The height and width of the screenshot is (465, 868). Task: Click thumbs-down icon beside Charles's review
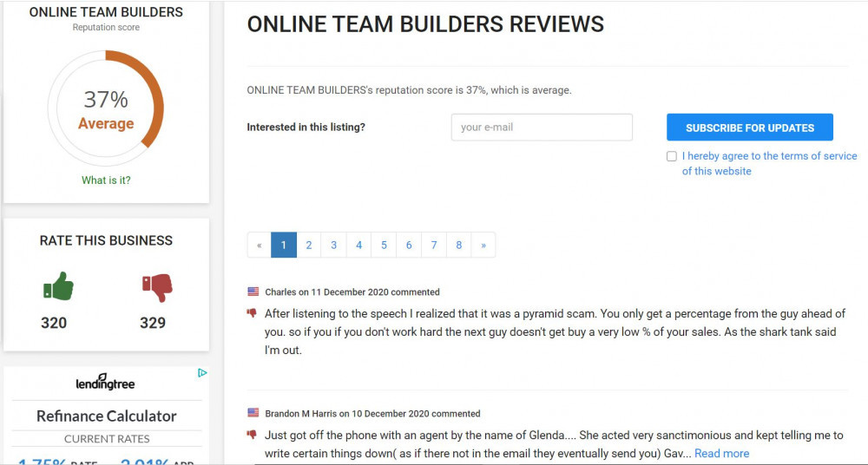[x=252, y=313]
